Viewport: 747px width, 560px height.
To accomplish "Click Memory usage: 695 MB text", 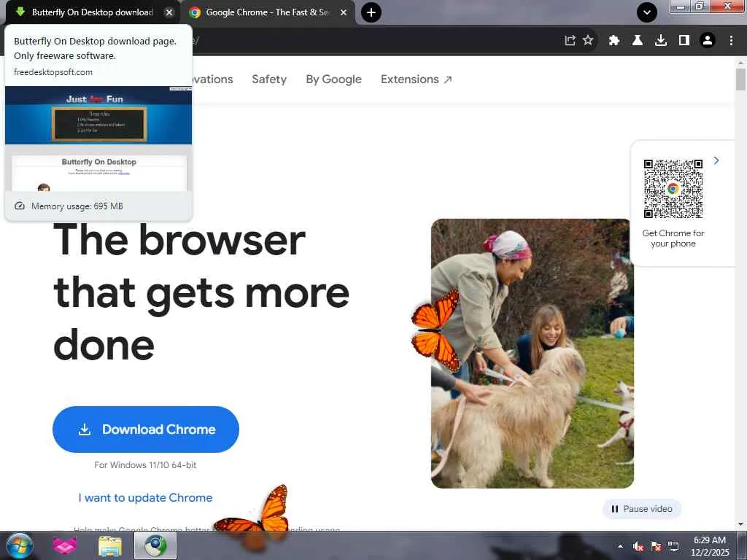I will pyautogui.click(x=77, y=206).
